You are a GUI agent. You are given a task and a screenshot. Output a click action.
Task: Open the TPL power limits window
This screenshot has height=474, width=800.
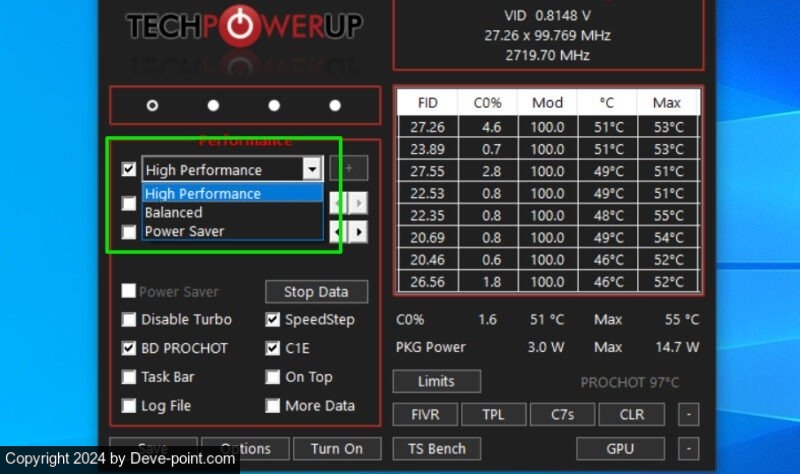[x=493, y=414]
